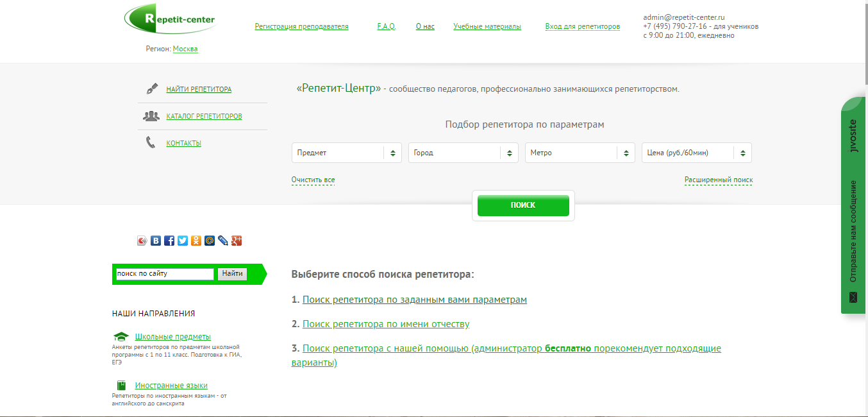The width and height of the screenshot is (868, 417).
Task: Click the Google+ sharing icon
Action: coord(237,240)
